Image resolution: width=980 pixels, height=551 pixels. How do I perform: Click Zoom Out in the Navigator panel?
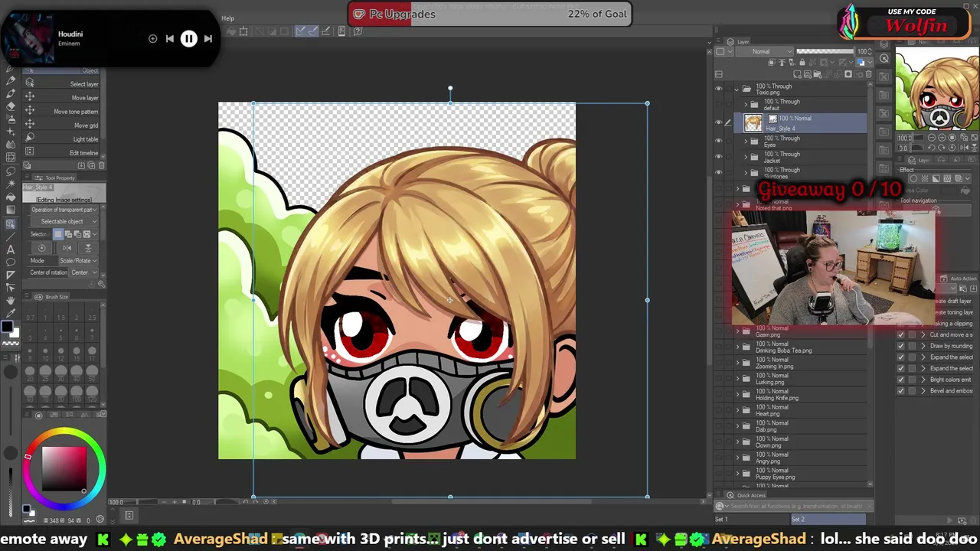[x=932, y=138]
